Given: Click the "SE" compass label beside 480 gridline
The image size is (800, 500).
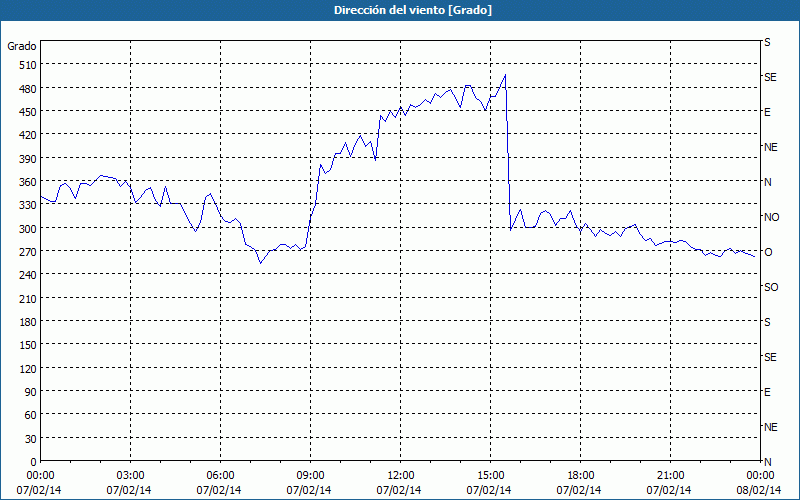Looking at the screenshot, I should point(770,77).
